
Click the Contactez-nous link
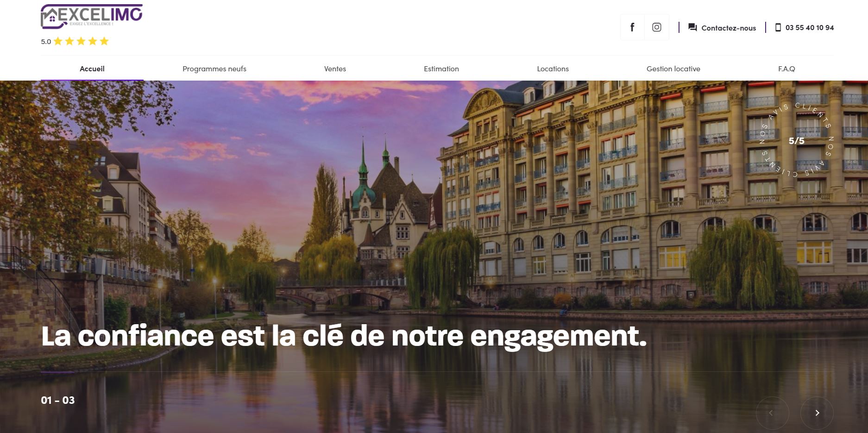pos(729,28)
